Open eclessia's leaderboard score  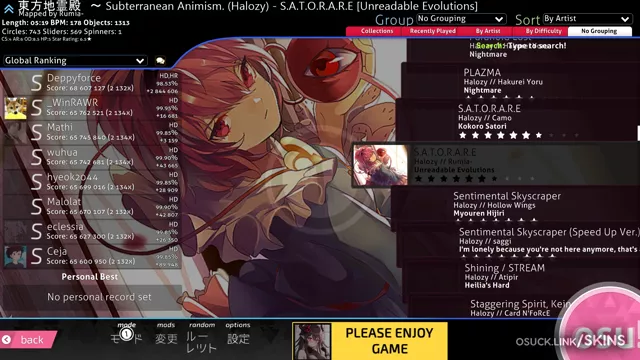coord(91,232)
